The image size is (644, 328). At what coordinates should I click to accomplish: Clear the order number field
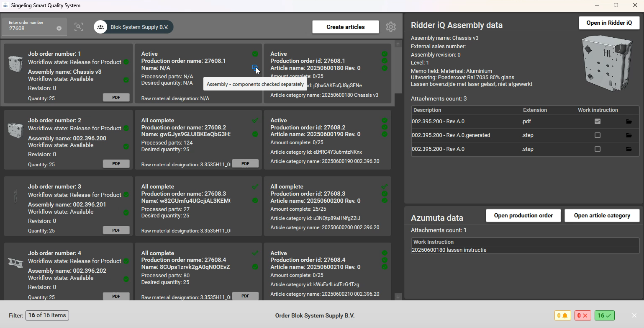(x=59, y=28)
